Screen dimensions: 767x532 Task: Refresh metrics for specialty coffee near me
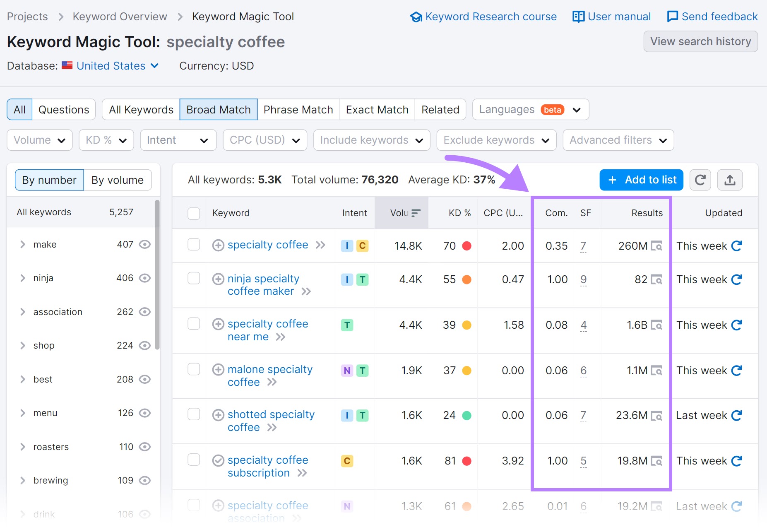(737, 325)
